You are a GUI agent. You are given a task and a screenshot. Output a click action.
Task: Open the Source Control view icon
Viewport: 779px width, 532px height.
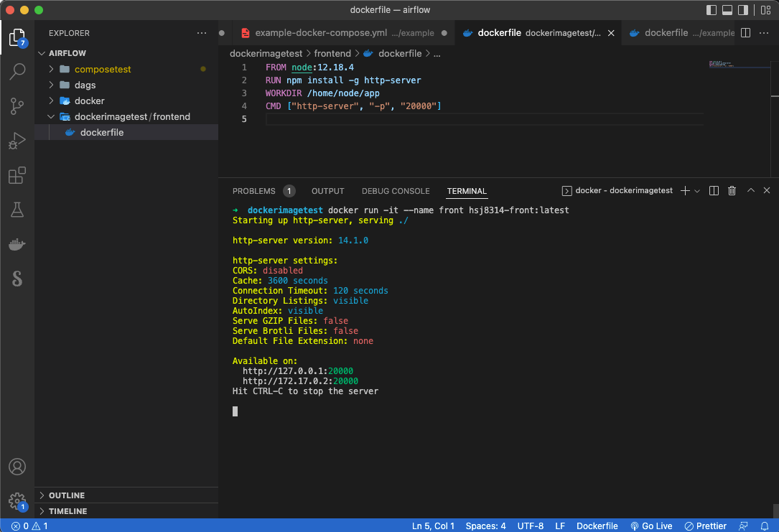click(17, 106)
